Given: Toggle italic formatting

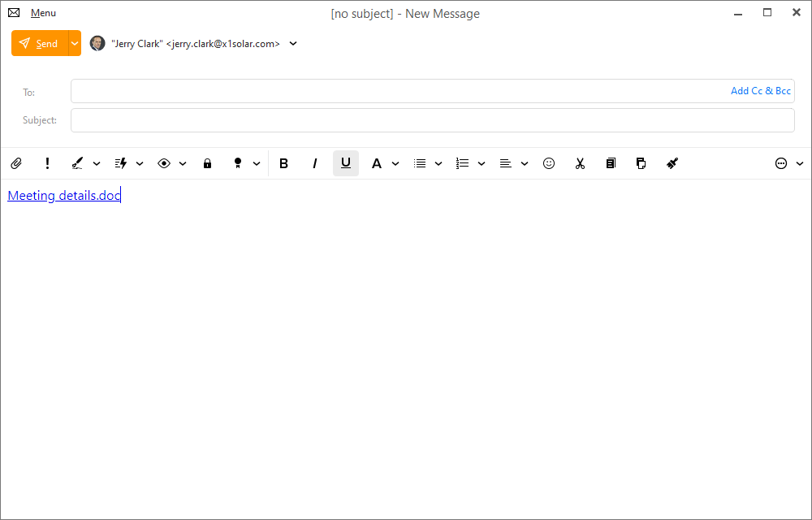Looking at the screenshot, I should tap(315, 163).
